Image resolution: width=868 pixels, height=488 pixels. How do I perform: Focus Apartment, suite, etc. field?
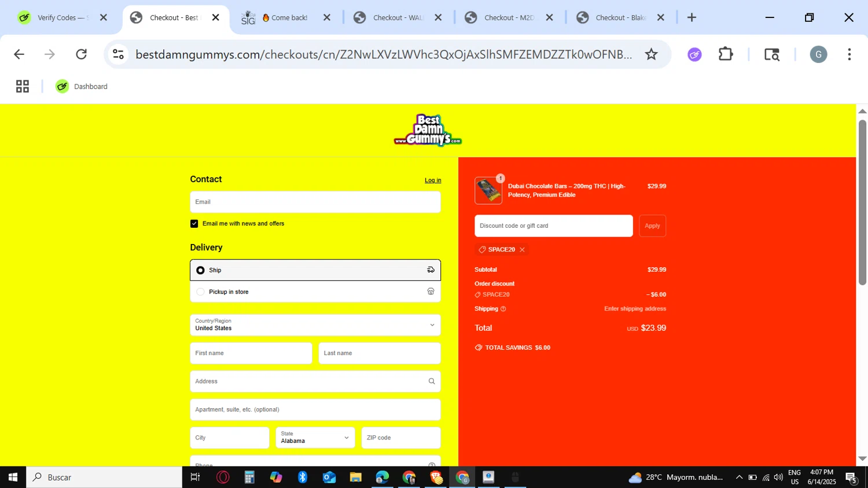pos(315,410)
